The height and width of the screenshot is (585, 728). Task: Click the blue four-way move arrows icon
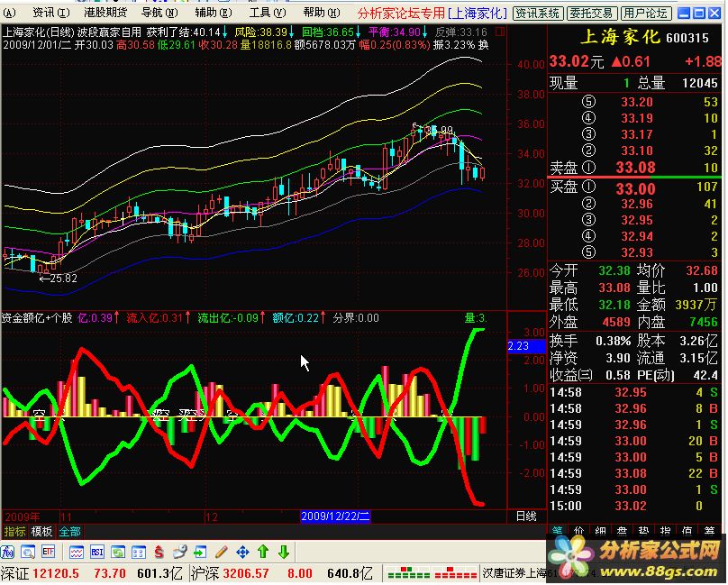(x=242, y=552)
